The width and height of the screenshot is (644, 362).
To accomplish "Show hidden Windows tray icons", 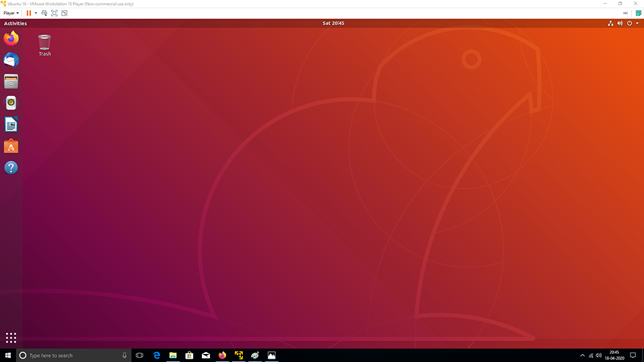I will tap(582, 355).
